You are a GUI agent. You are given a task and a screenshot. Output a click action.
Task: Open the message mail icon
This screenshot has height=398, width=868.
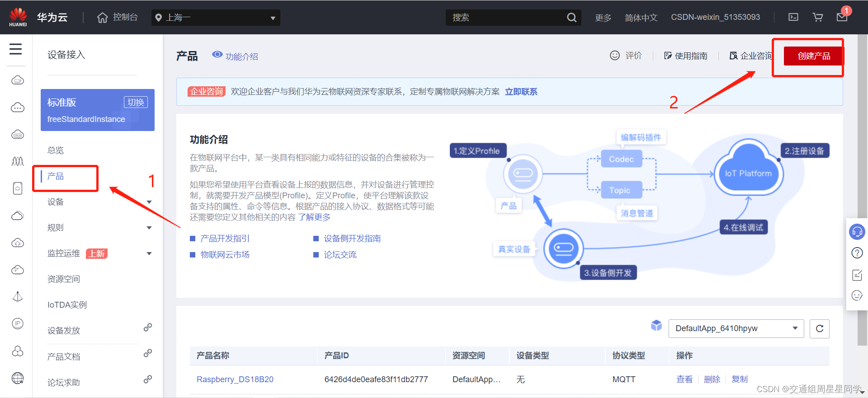pos(842,17)
